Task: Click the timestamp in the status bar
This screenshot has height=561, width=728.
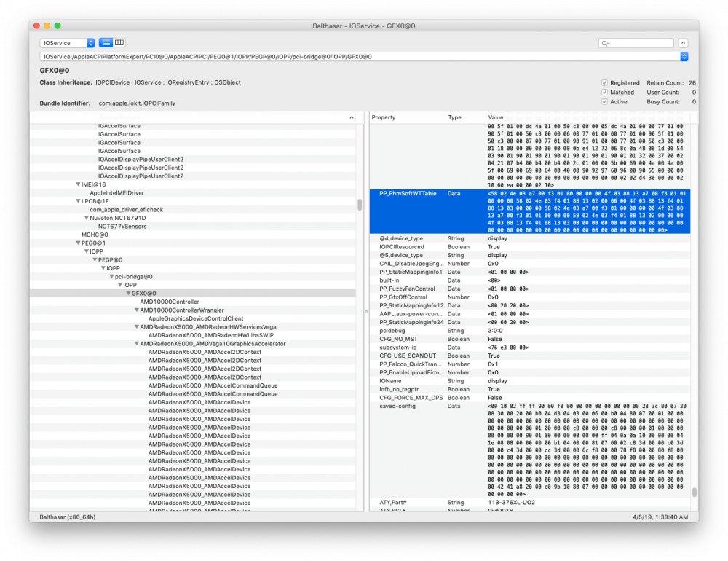Action: pos(660,517)
